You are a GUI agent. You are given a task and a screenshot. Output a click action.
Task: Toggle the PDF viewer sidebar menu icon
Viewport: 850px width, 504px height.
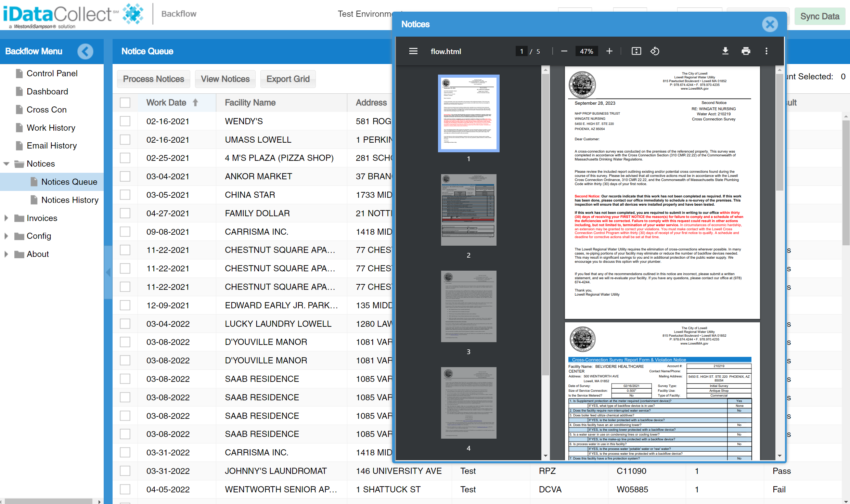[x=413, y=51]
